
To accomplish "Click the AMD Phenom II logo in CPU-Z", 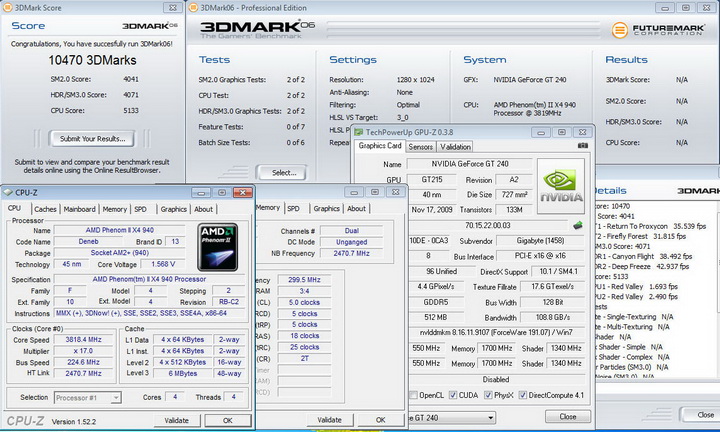I will [218, 247].
